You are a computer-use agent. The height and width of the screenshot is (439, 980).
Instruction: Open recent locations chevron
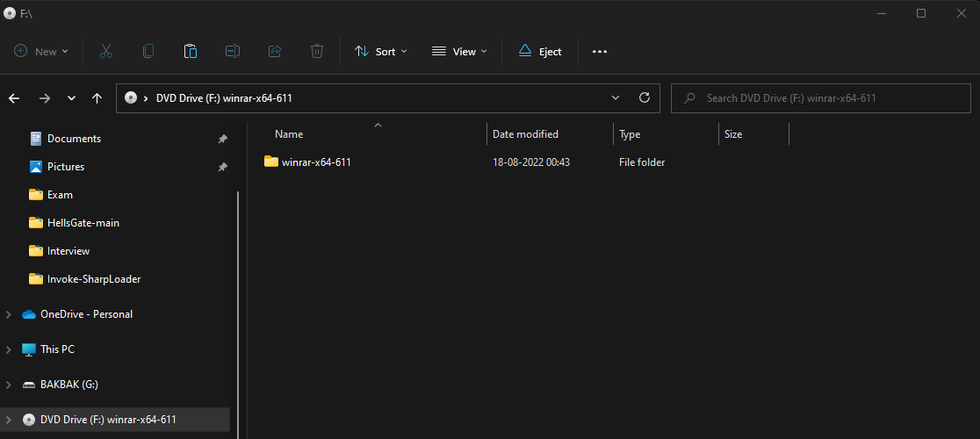[x=71, y=98]
